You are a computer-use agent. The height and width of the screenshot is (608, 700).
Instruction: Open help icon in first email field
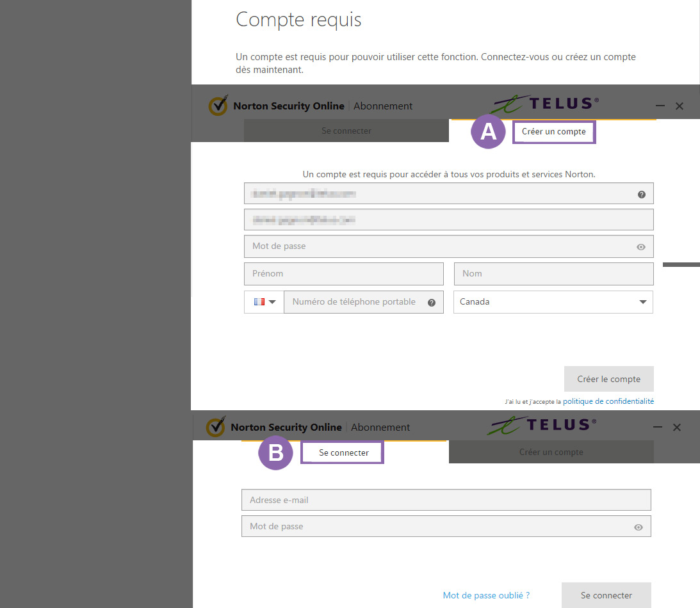tap(642, 195)
